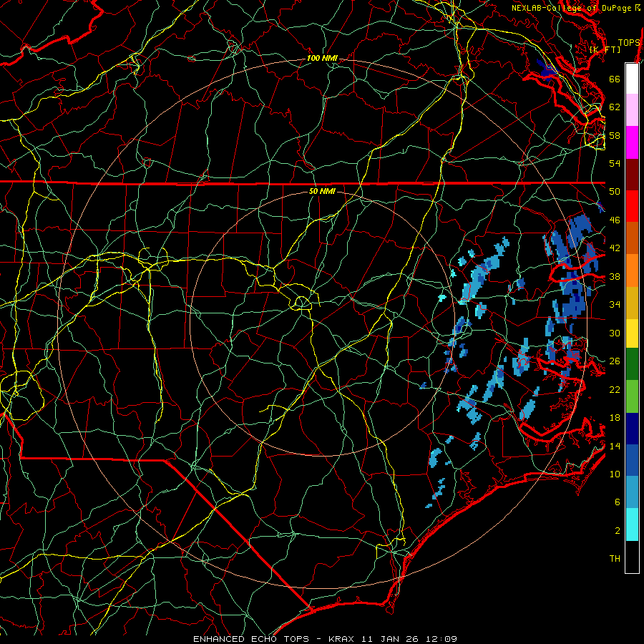The image size is (644, 644).
Task: Click the bright red 50 kft legend swatch
Action: pos(632,206)
